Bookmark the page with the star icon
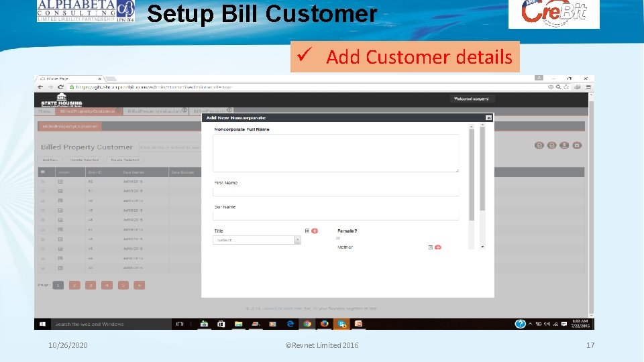Image resolution: width=644 pixels, height=362 pixels. pyautogui.click(x=566, y=87)
